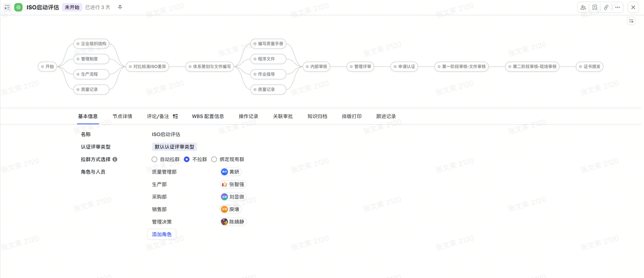Open the 知识归档 tab
This screenshot has width=644, height=278.
click(317, 116)
